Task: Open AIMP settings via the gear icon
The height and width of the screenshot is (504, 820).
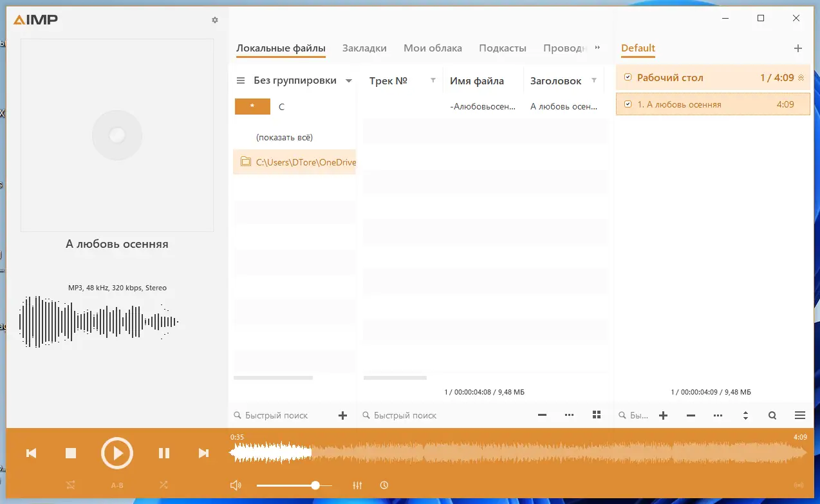Action: (x=214, y=20)
